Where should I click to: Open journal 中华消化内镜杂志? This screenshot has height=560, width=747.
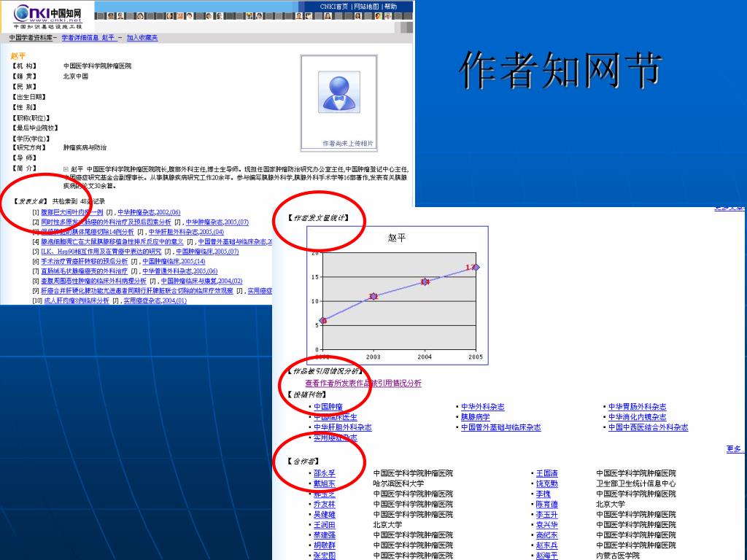[x=638, y=416]
